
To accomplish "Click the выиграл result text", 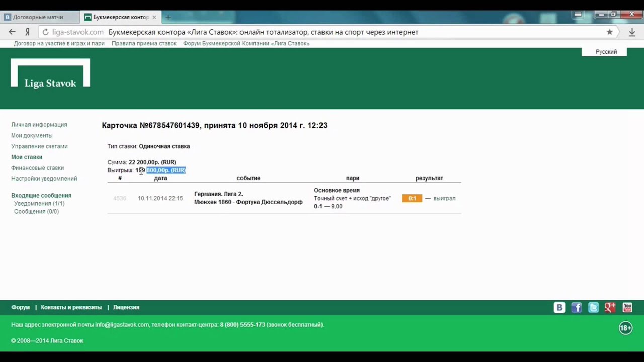I will [444, 198].
